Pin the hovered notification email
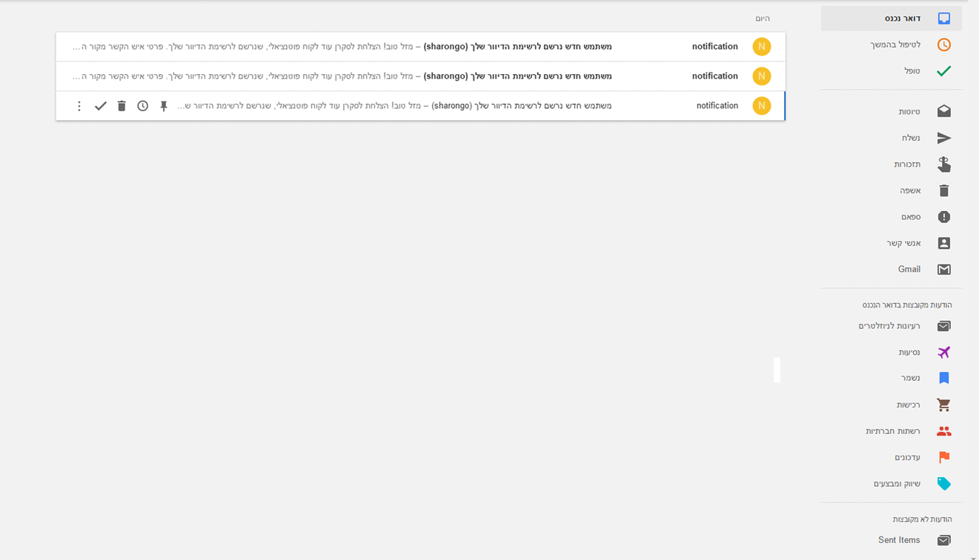 click(x=164, y=106)
